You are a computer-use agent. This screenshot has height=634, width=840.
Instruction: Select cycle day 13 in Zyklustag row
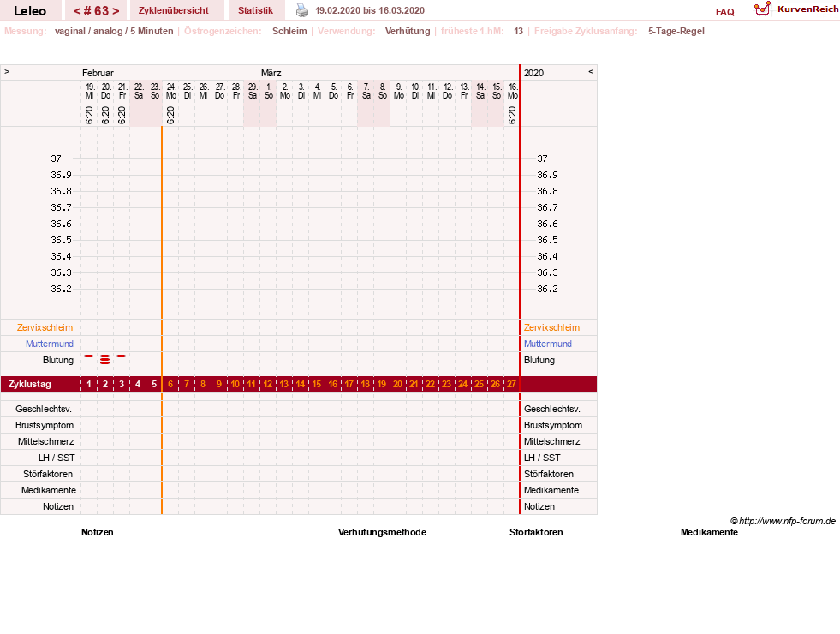(284, 385)
